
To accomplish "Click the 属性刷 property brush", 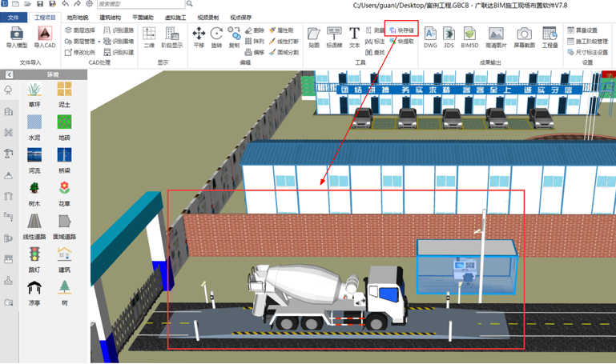I will click(x=281, y=30).
